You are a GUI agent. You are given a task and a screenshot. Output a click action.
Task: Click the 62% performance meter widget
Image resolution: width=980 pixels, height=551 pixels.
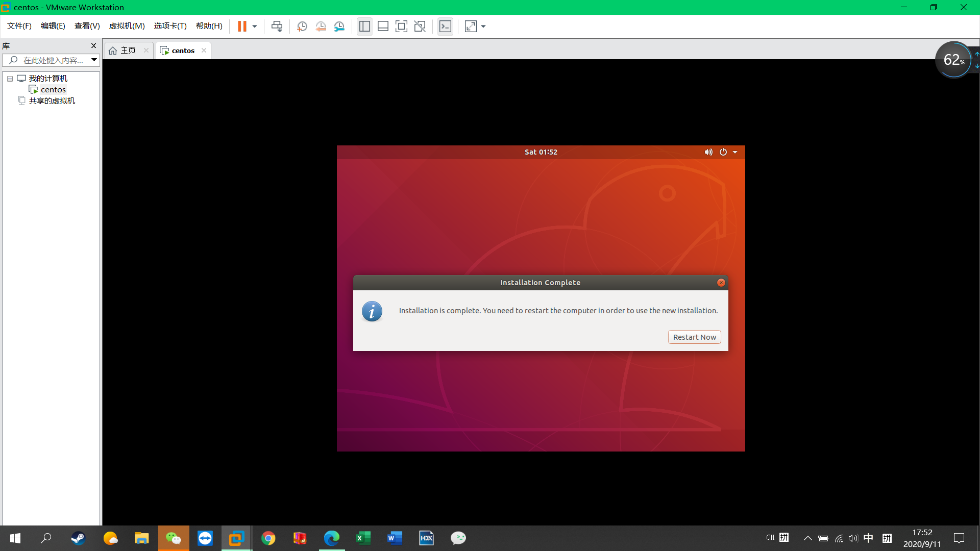(953, 60)
